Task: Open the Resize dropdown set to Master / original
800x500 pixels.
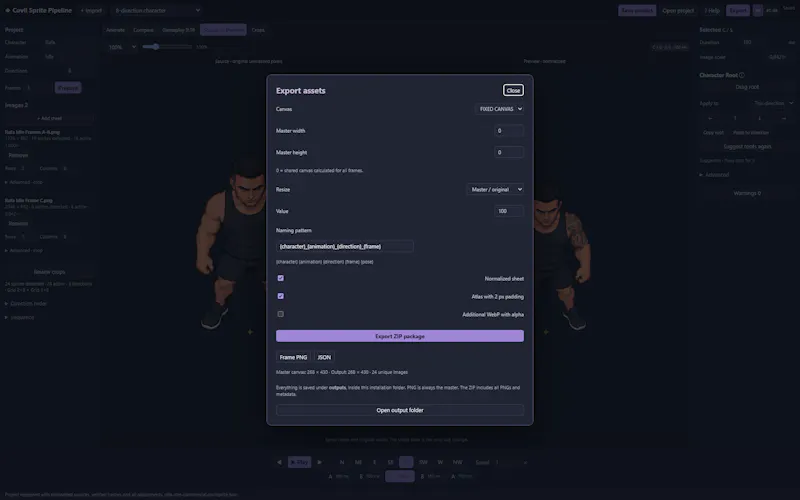Action: (495, 189)
